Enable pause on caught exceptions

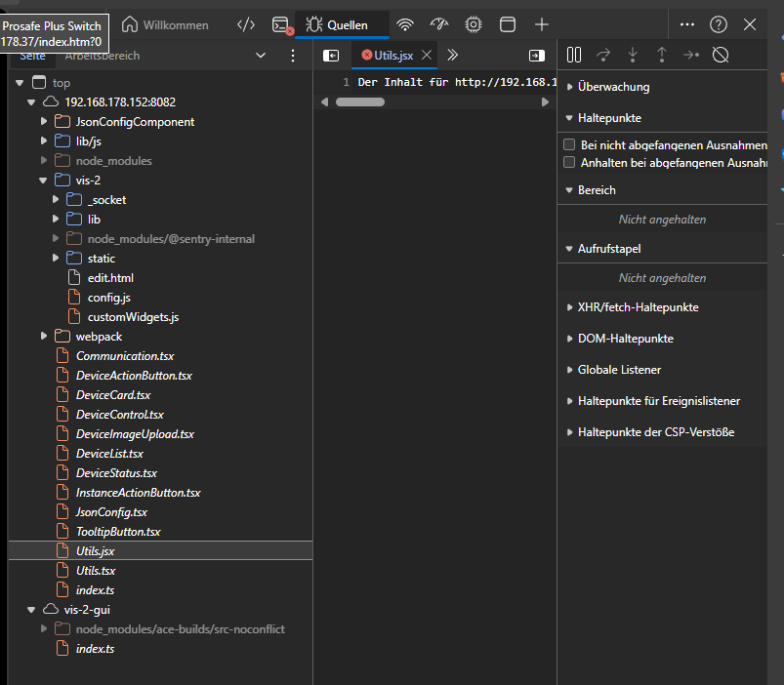pyautogui.click(x=569, y=163)
